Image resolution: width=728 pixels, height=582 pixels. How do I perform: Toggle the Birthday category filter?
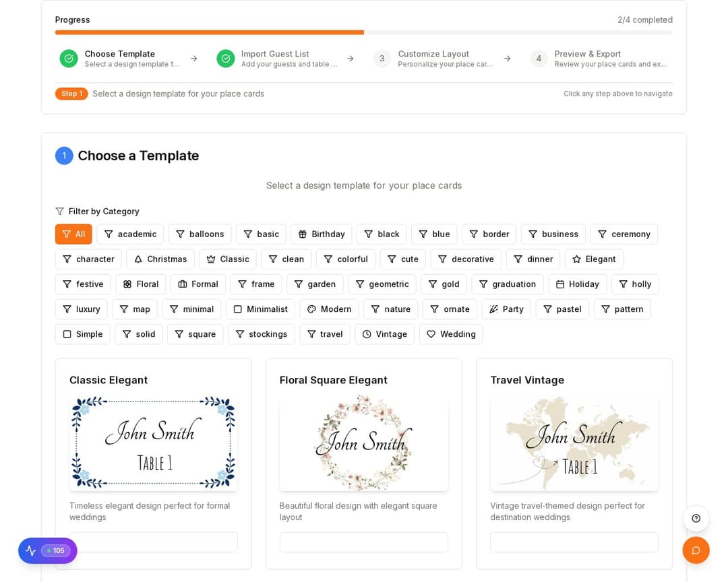coord(321,234)
